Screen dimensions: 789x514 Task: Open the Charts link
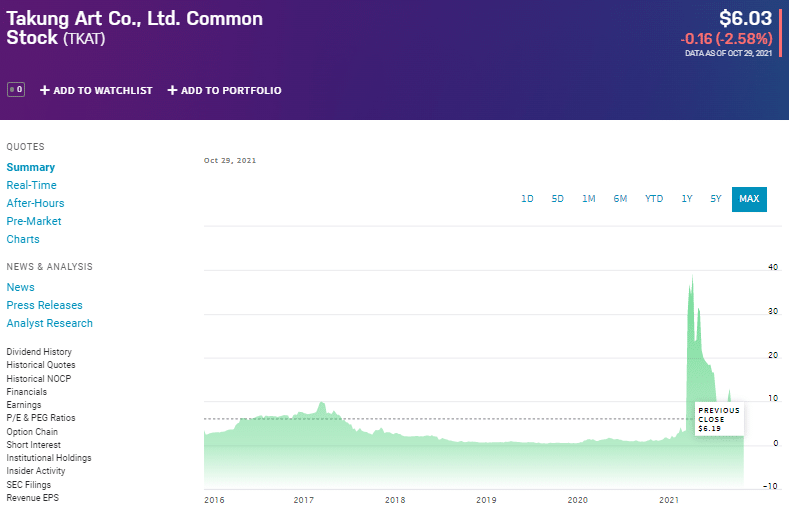(23, 239)
